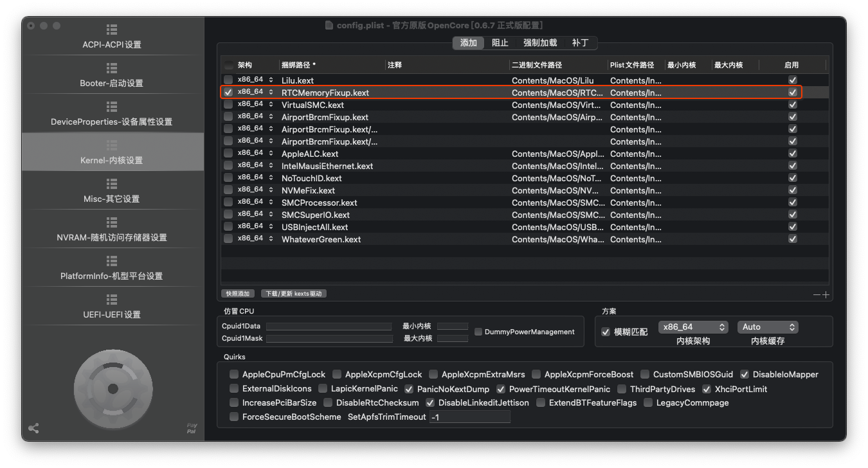Open architecture stepper for USBInjectAll.kext row
The height and width of the screenshot is (468, 868).
(271, 227)
